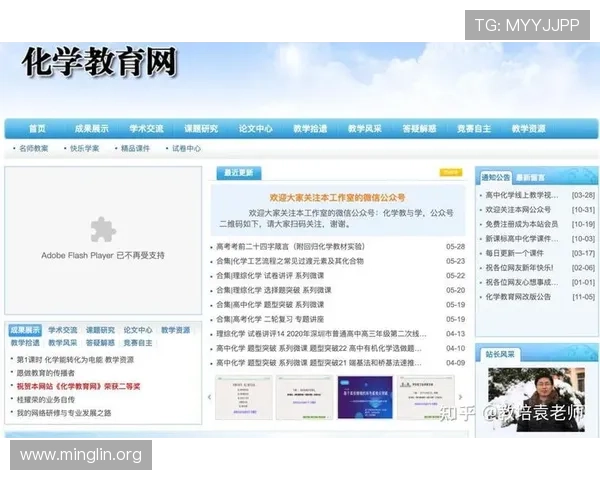The width and height of the screenshot is (600, 480).
Task: Open article 理综化学 试卷讲评14 2020年深圳市
Action: tap(321, 334)
